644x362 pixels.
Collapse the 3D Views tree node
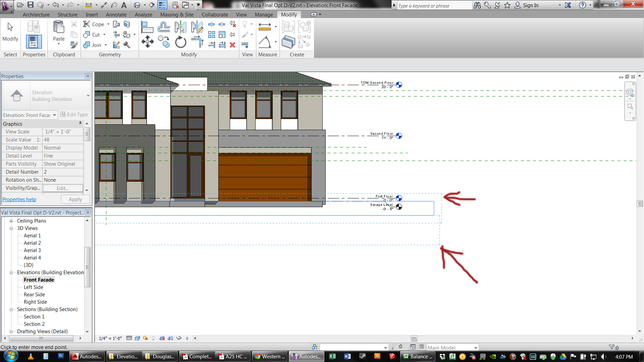11,228
